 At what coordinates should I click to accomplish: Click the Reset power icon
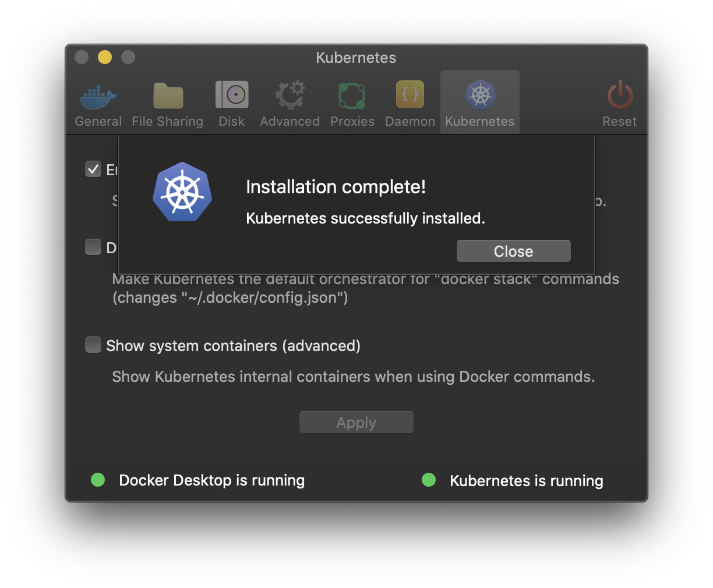tap(620, 95)
